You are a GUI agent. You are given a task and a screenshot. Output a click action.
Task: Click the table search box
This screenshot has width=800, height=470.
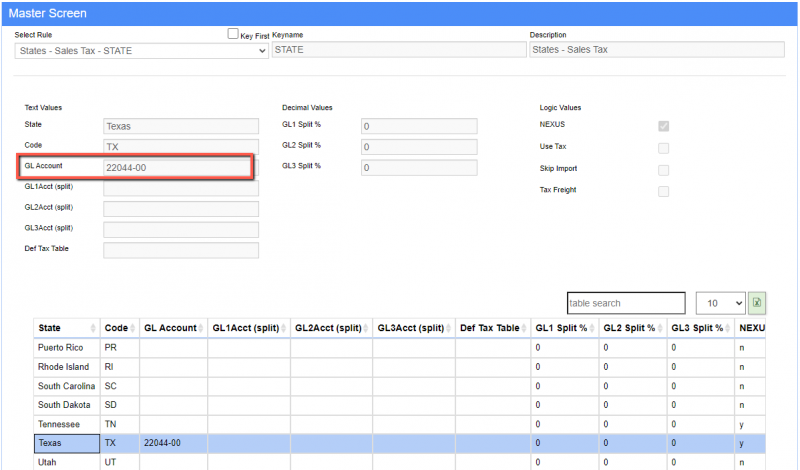pos(625,303)
